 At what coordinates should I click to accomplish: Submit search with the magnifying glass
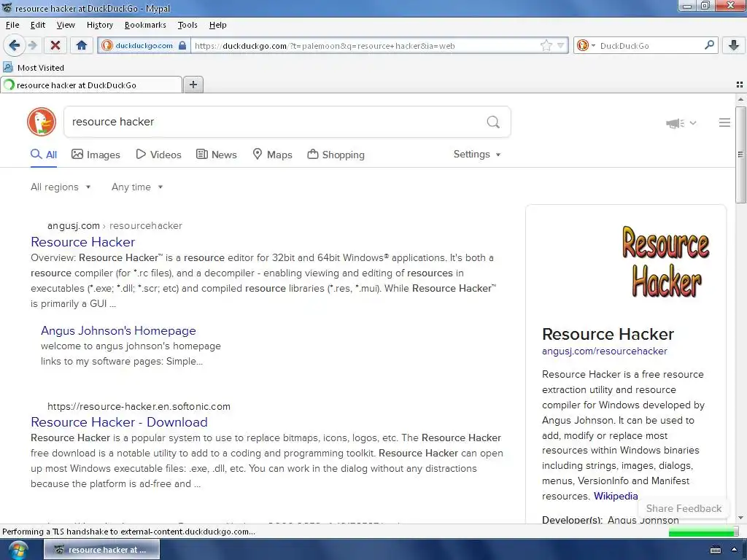click(493, 122)
